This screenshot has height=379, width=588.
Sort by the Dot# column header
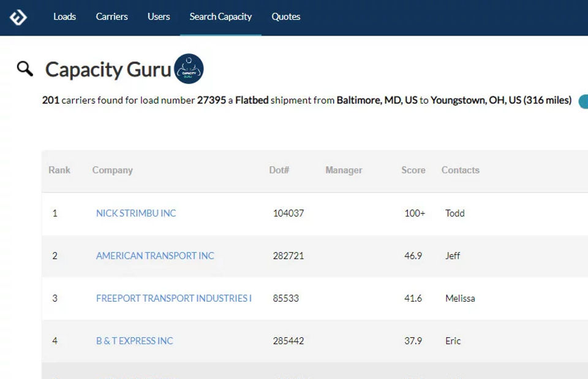279,170
